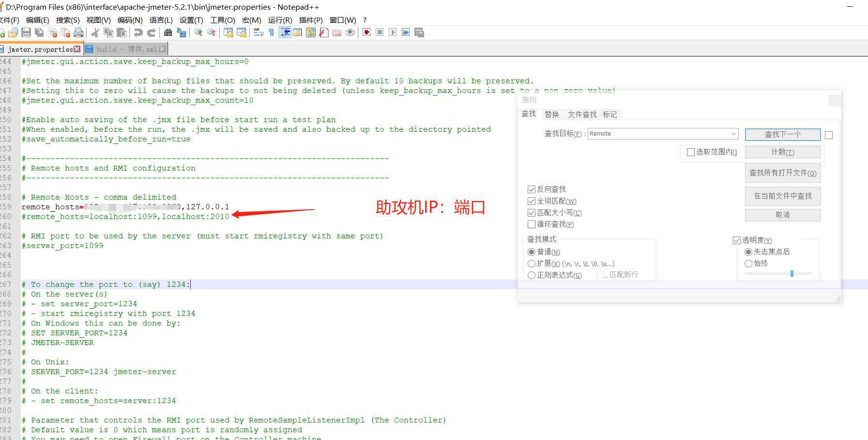Close the current document via the toolbar Close icon
Viewport: 868px width, 440px height.
point(53,32)
